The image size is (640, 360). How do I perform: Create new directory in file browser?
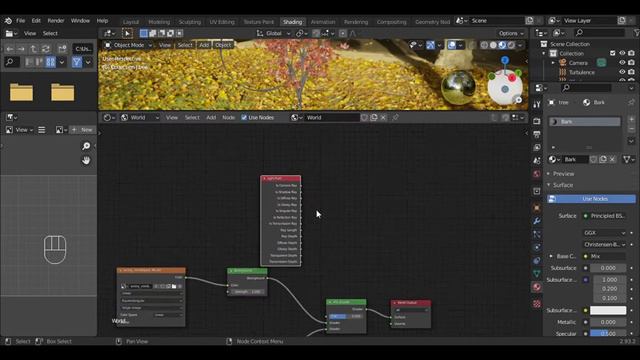point(62,49)
